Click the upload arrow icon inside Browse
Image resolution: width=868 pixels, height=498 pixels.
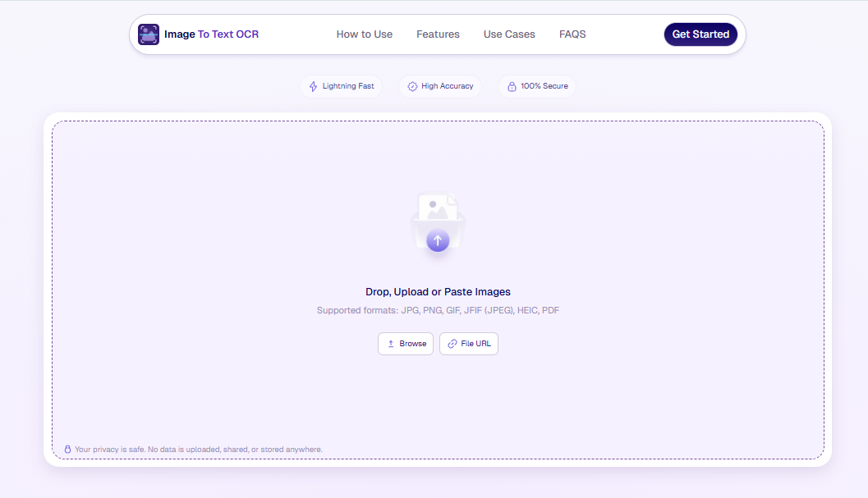[x=391, y=344]
